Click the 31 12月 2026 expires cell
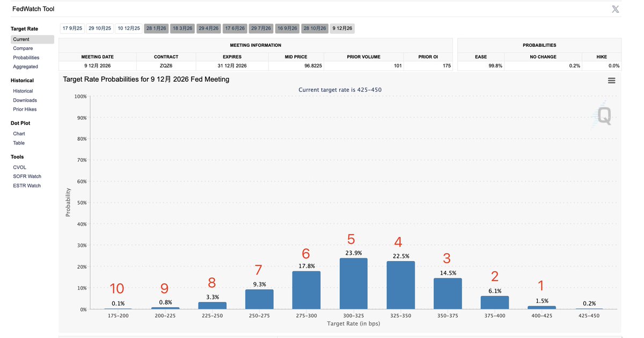644x338 pixels. 232,66
